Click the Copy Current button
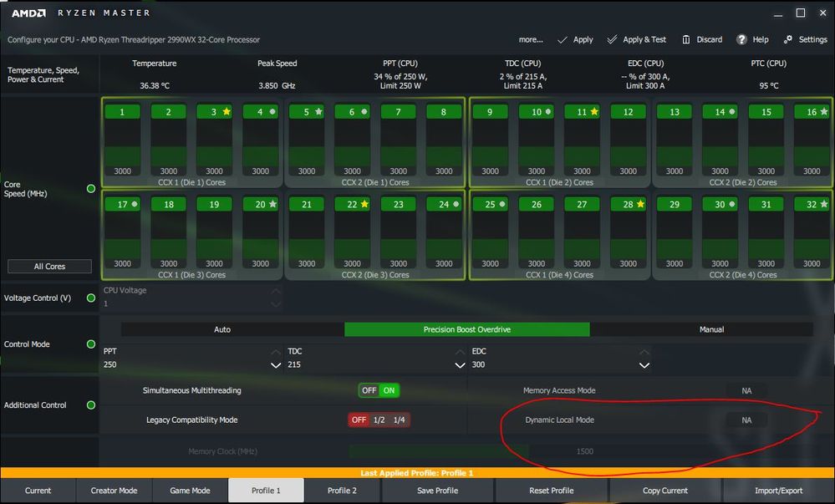Image resolution: width=835 pixels, height=504 pixels. click(665, 491)
